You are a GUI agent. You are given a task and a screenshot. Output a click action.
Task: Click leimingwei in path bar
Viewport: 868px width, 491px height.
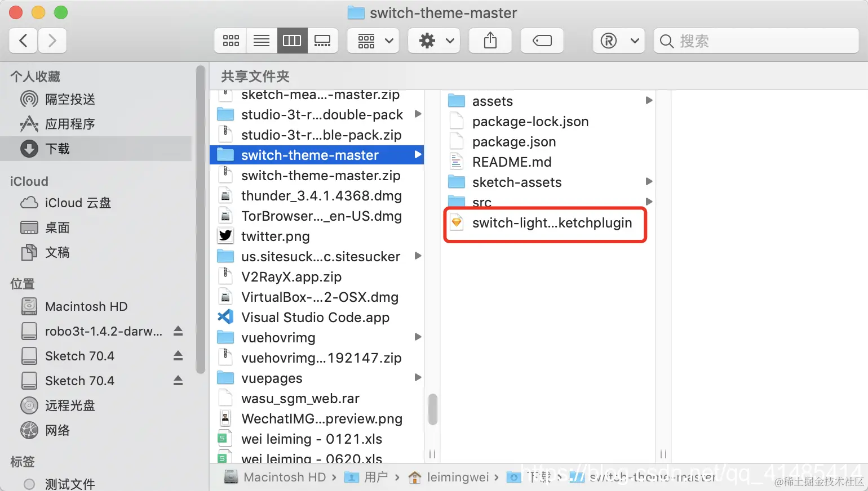point(449,477)
